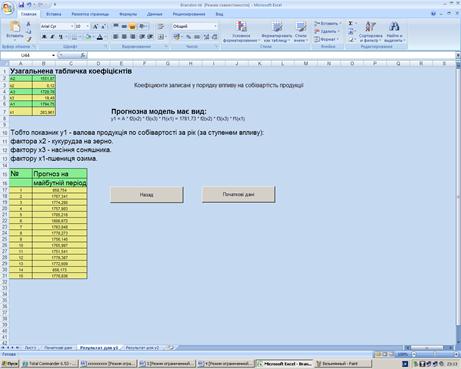Toggle center text alignment
The image size is (461, 369).
[x=124, y=37]
